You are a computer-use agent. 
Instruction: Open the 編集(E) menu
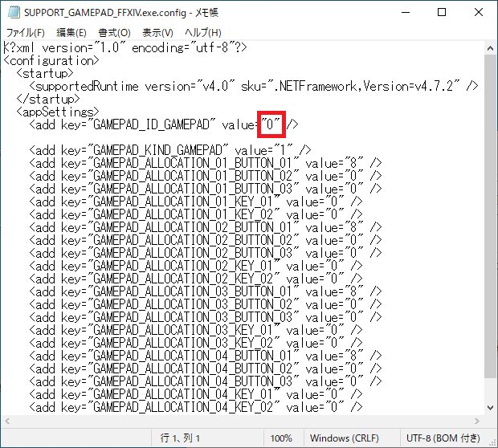point(71,32)
